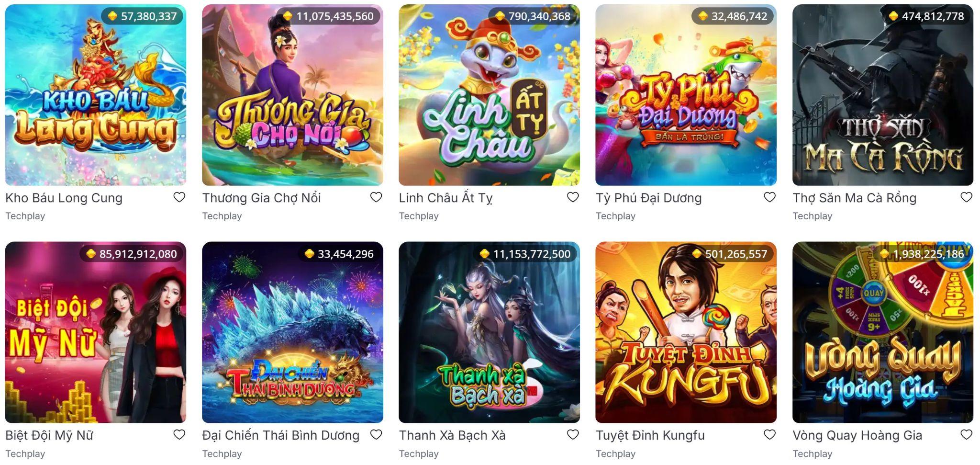Add Linh Châu Ất Tỵ to favorites
Image resolution: width=980 pixels, height=465 pixels.
click(573, 197)
